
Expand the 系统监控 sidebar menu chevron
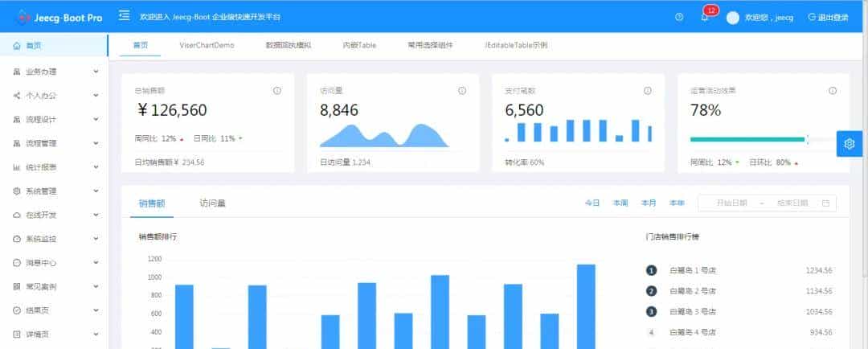[x=96, y=239]
